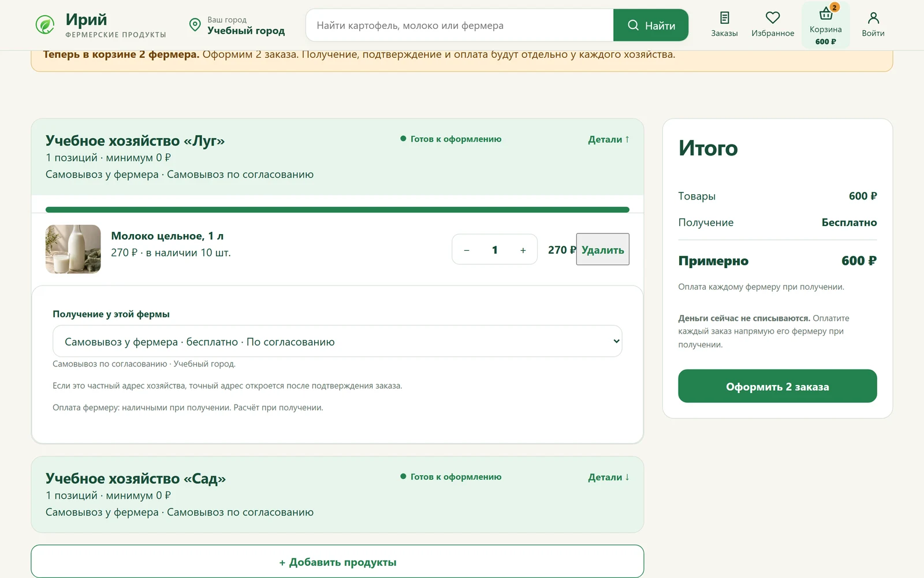Open Избранное heart icon
The image size is (924, 578).
point(773,18)
